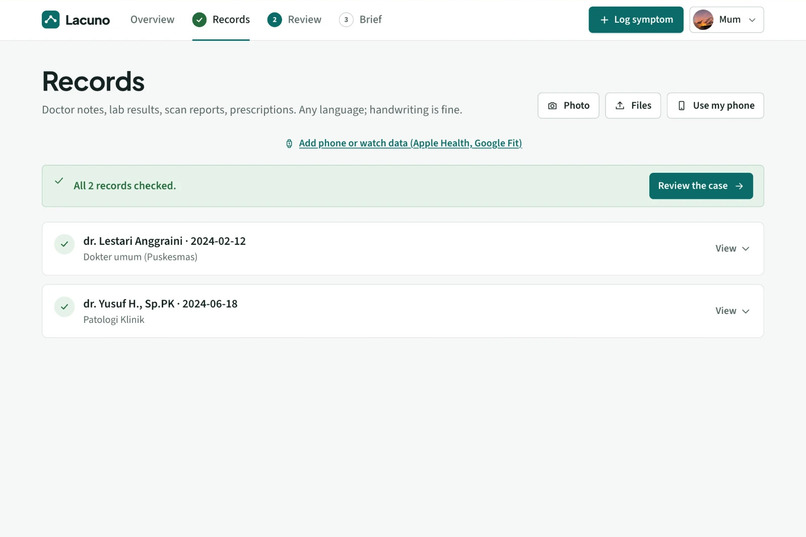Click the watch icon beside the data link
The height and width of the screenshot is (537, 806).
point(289,143)
